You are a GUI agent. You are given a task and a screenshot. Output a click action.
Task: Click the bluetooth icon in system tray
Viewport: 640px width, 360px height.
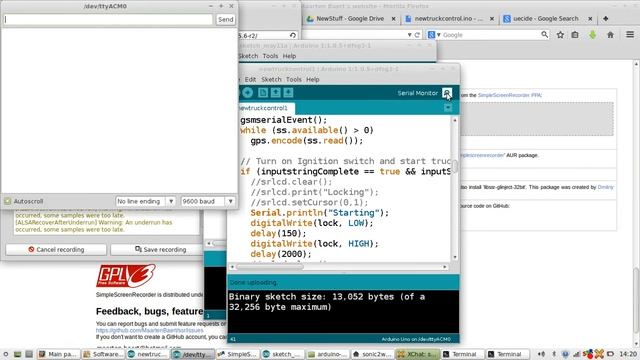[554, 354]
